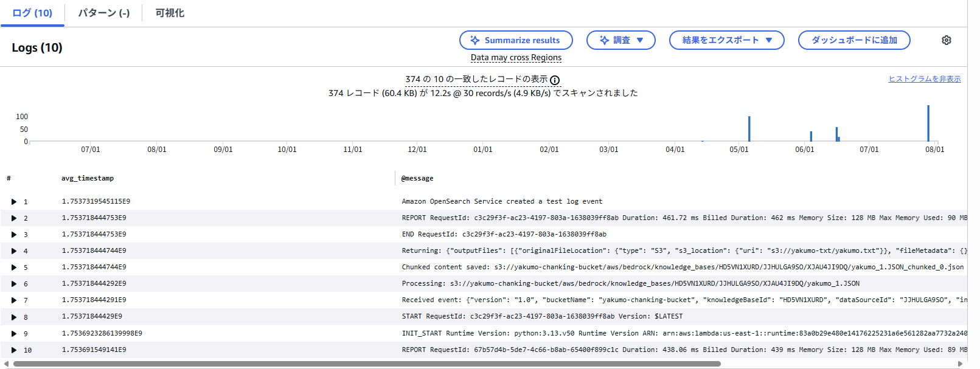Expand log row 8
980x369 pixels.
[x=13, y=317]
